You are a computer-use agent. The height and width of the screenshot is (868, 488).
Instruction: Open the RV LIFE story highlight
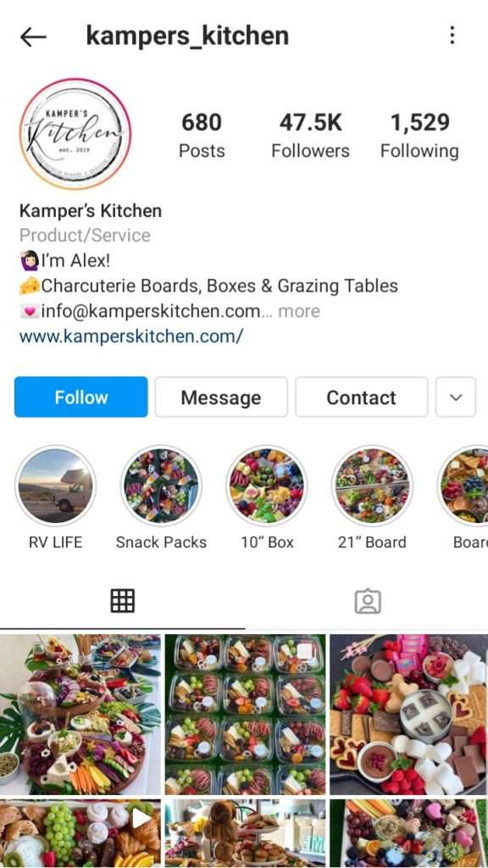55,486
